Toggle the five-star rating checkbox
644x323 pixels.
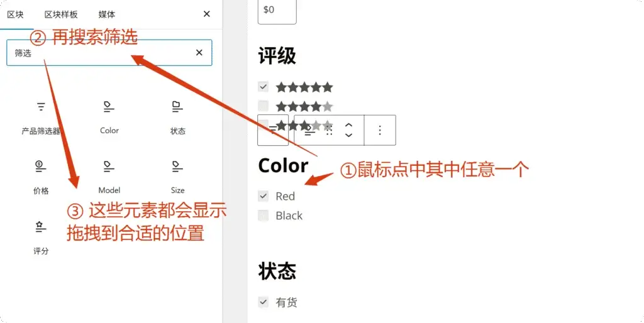click(x=264, y=87)
